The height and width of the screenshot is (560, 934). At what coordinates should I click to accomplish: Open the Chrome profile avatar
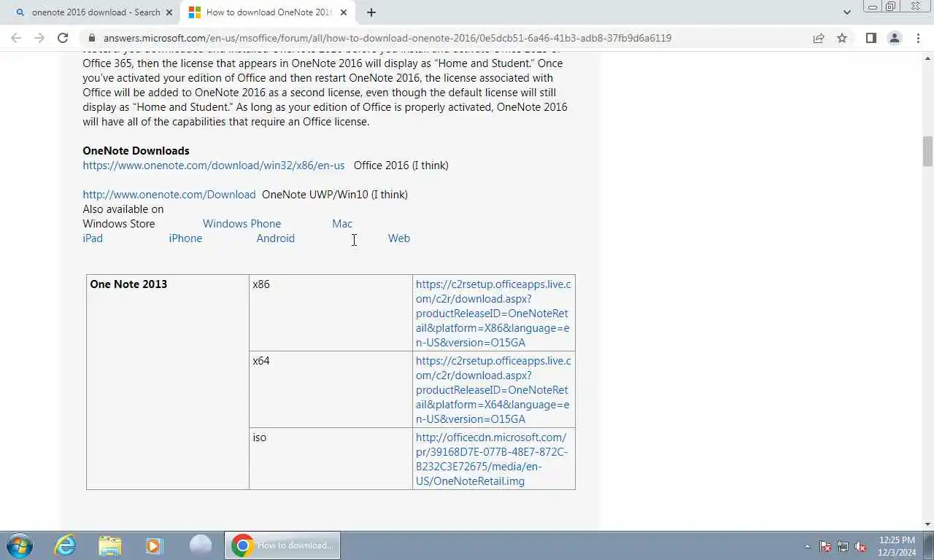[895, 38]
